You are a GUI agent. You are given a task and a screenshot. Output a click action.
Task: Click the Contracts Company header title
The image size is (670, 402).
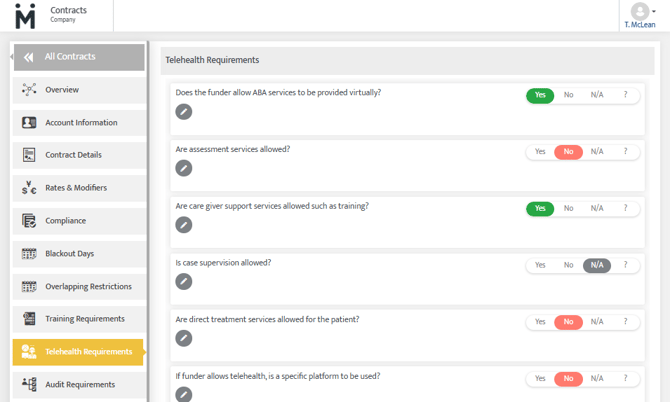68,11
